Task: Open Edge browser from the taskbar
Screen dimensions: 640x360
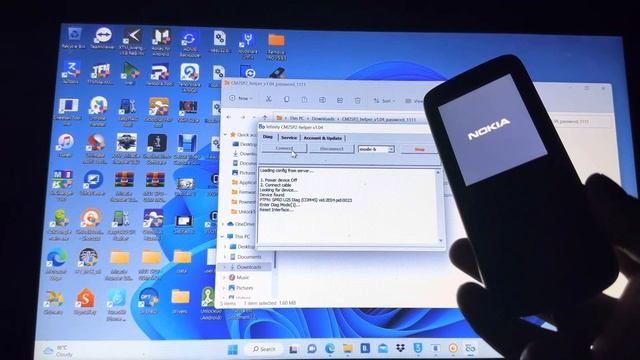Action: click(330, 349)
